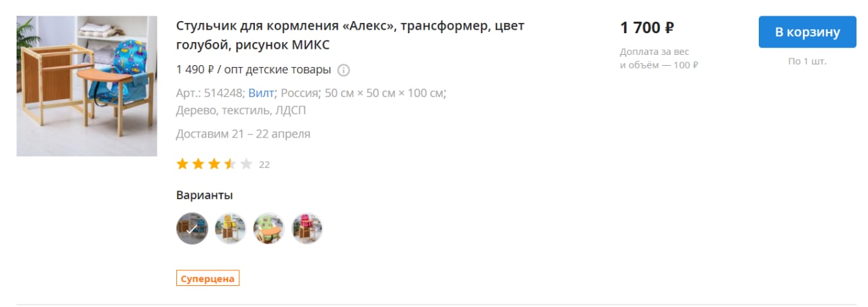Click «По 1 шт.» under cart button

pos(808,62)
